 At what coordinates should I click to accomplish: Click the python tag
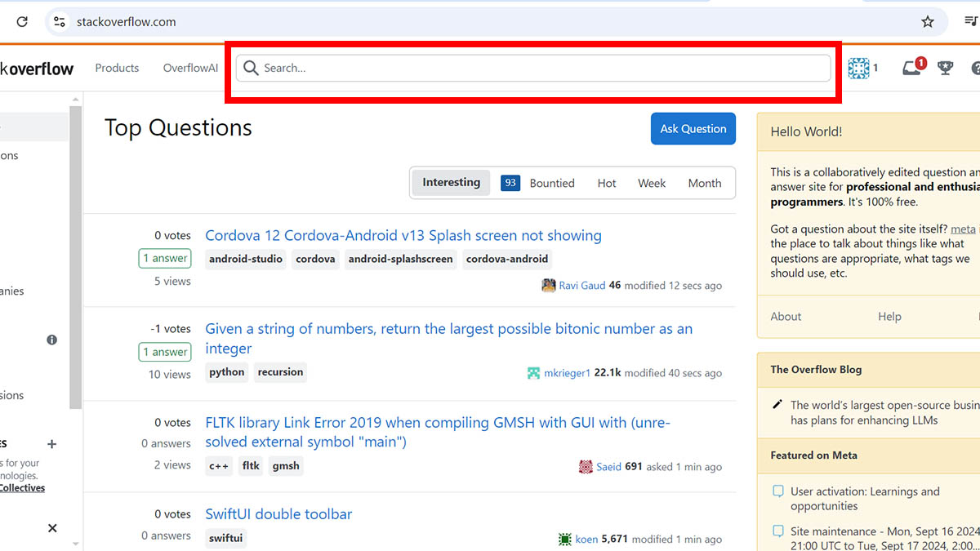(x=227, y=372)
